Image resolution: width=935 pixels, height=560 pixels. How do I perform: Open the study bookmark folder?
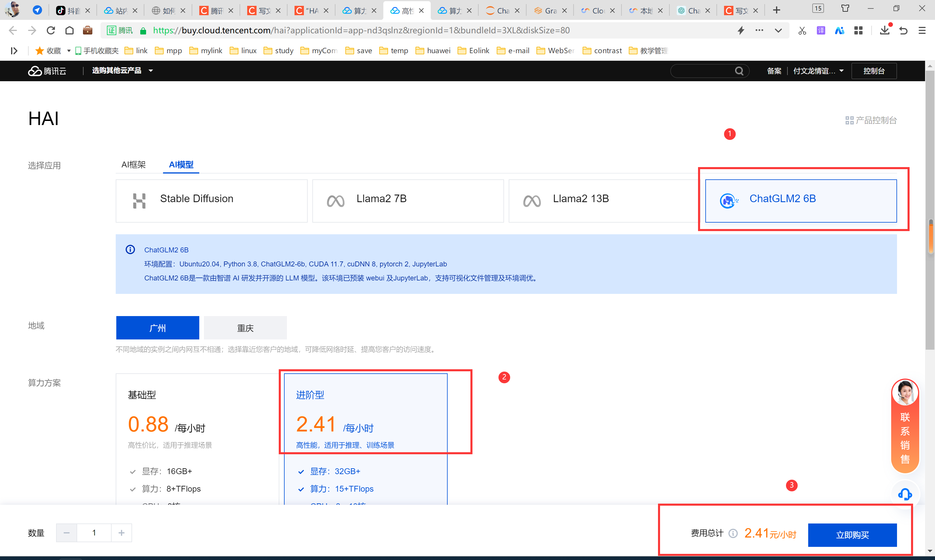tap(279, 51)
